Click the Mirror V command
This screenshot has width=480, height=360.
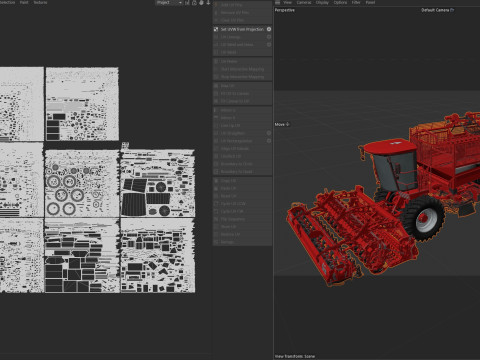pyautogui.click(x=242, y=118)
